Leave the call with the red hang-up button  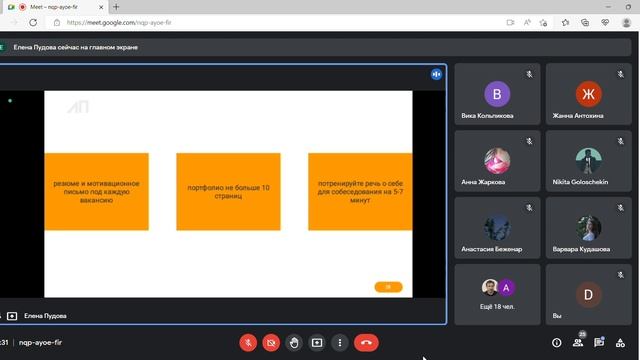[x=366, y=343]
